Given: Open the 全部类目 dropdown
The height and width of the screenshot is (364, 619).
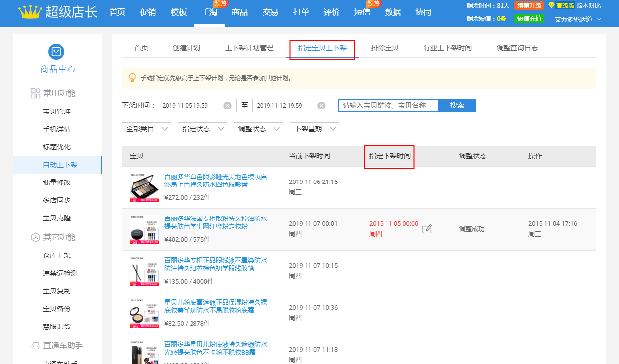Looking at the screenshot, I should (x=146, y=129).
